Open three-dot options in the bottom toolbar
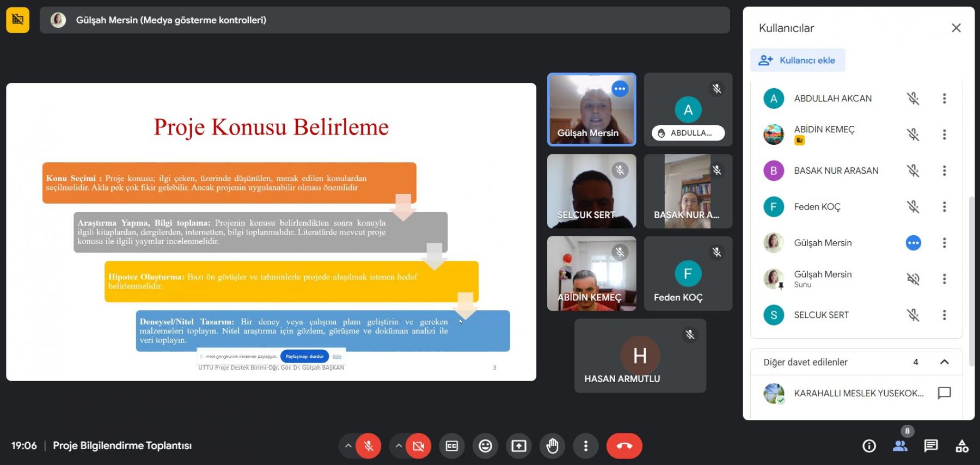 click(586, 446)
